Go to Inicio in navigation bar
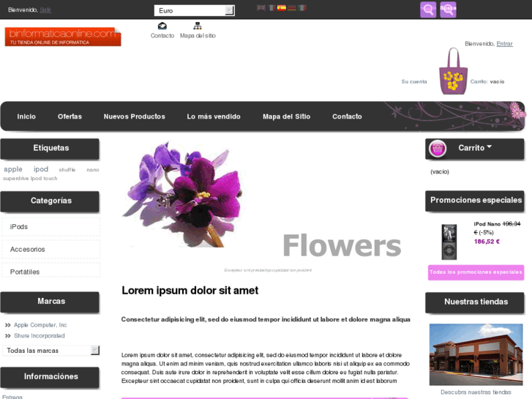The image size is (532, 399). (x=26, y=116)
